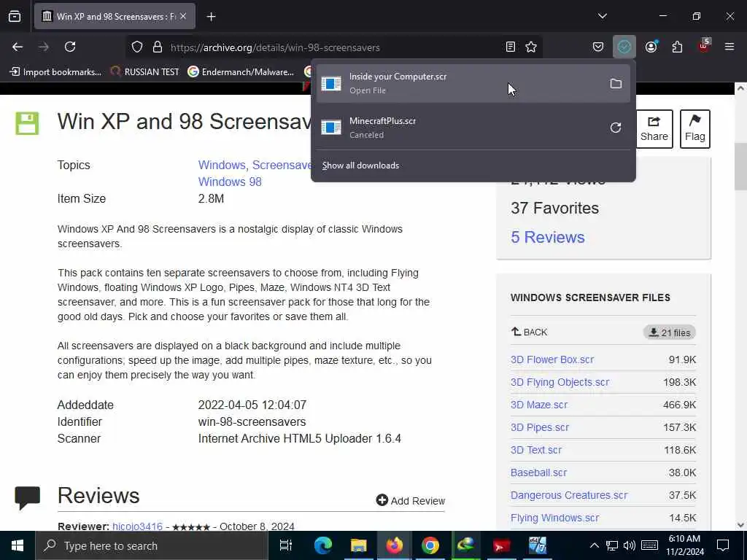Viewport: 747px width, 560px height.
Task: Open the shield tracking protection icon
Action: coord(137,47)
